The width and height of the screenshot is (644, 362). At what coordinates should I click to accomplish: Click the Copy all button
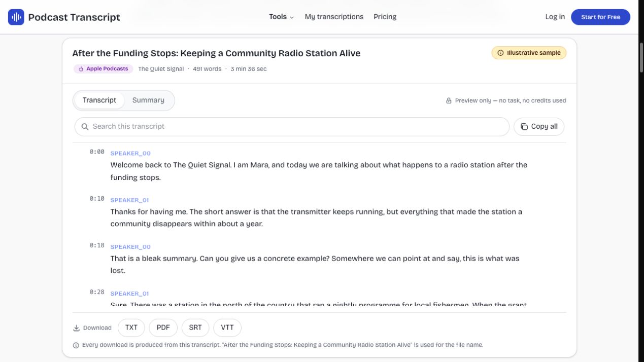click(538, 127)
